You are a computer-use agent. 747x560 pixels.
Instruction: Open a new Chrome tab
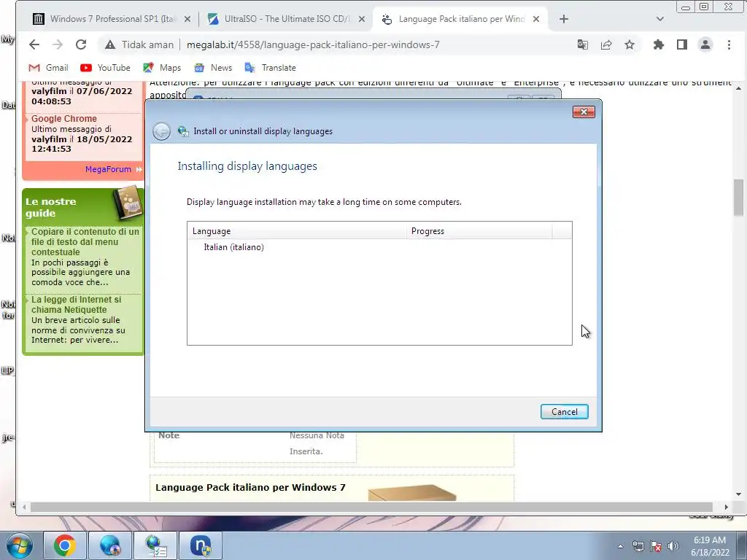pyautogui.click(x=564, y=19)
